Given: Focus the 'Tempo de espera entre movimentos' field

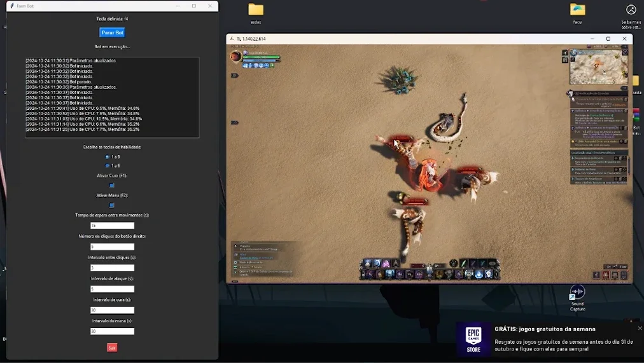Looking at the screenshot, I should pos(112,226).
